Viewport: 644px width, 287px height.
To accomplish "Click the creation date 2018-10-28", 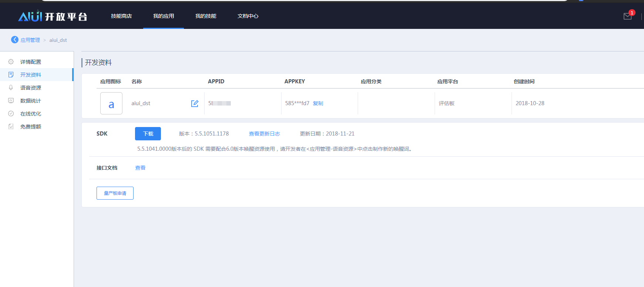I will pos(530,103).
